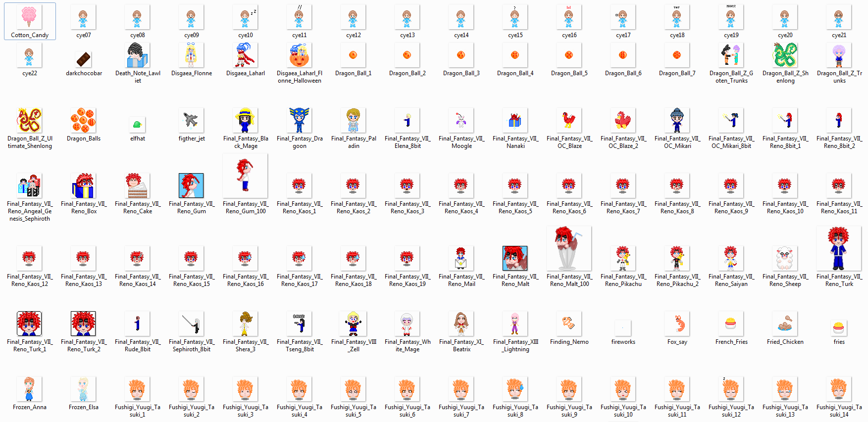Open the Final_Fantasy_VII_Rude_8bit icon
Viewport: 868px width, 422px height.
137,324
